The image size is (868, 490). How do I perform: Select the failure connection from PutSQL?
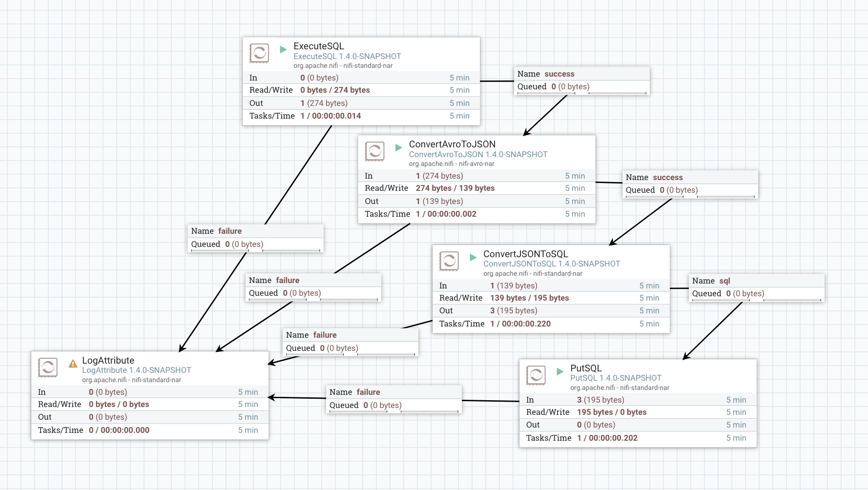tap(394, 399)
